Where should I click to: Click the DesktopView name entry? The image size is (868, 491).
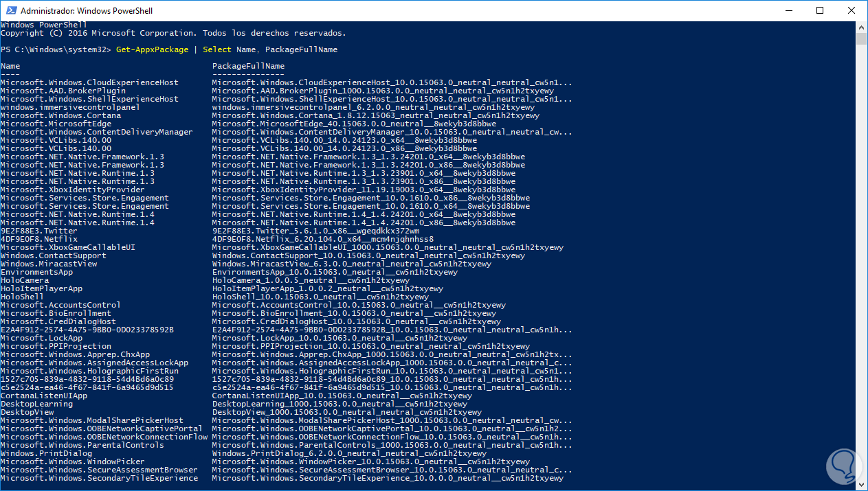coord(27,412)
